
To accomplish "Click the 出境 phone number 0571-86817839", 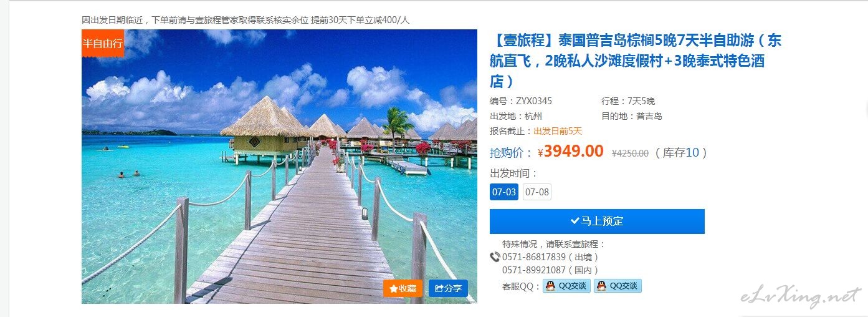I will 534,257.
